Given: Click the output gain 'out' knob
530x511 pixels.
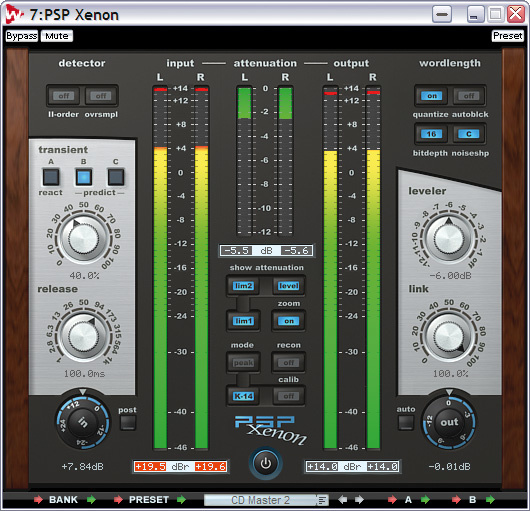Looking at the screenshot, I should [449, 421].
